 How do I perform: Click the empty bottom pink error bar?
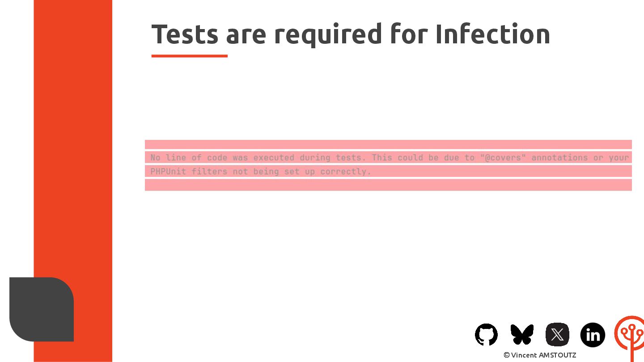[388, 185]
